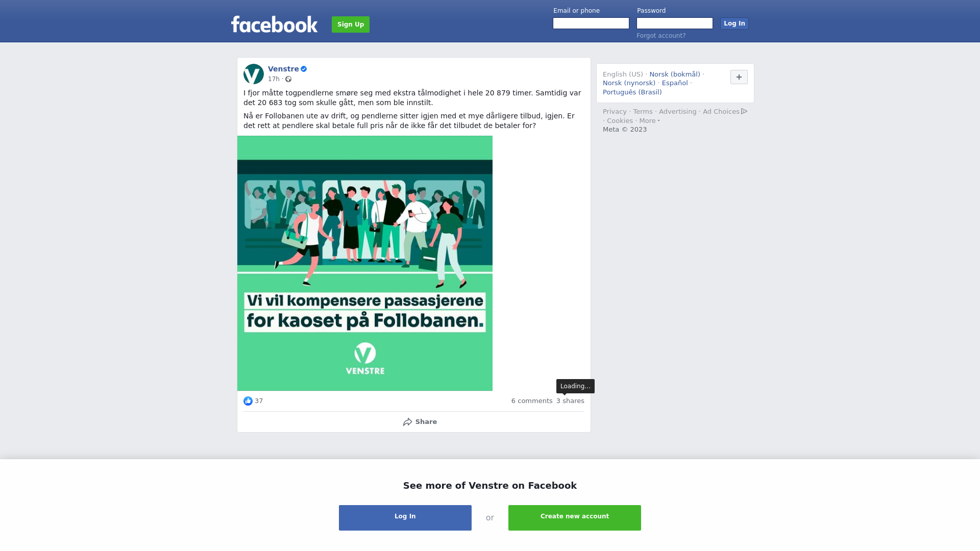Switch language to Español
This screenshot has height=551, width=980.
coord(675,83)
